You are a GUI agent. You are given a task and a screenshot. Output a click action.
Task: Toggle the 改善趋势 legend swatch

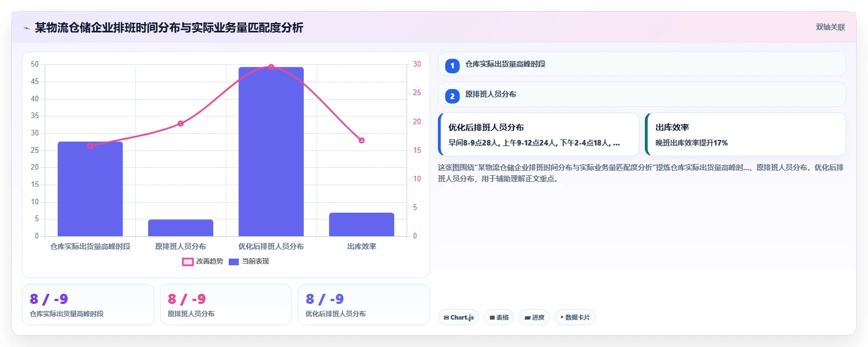[187, 261]
